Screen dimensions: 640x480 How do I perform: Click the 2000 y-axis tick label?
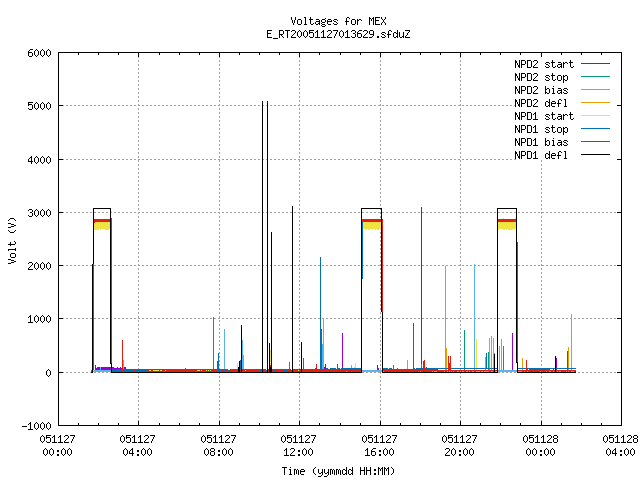click(x=40, y=266)
